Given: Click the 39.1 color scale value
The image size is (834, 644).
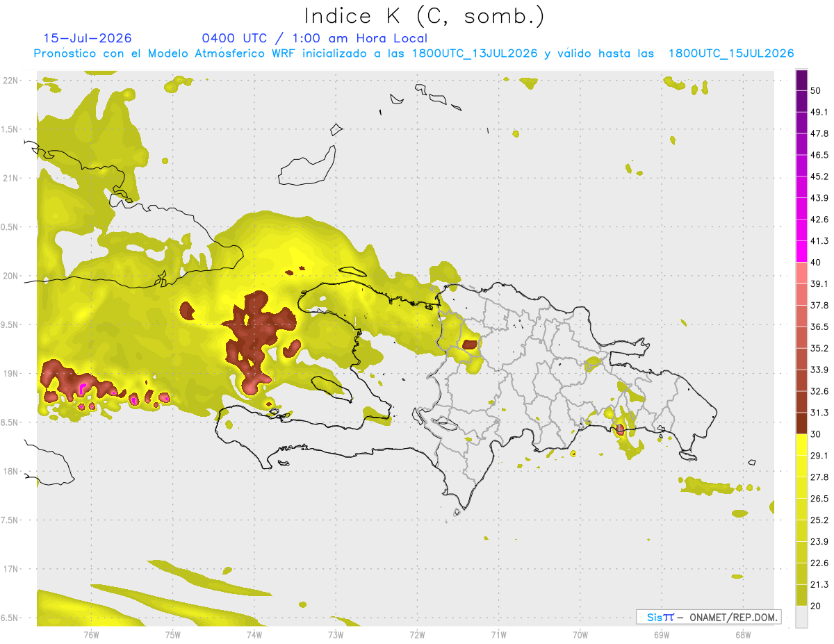Looking at the screenshot, I should [819, 284].
